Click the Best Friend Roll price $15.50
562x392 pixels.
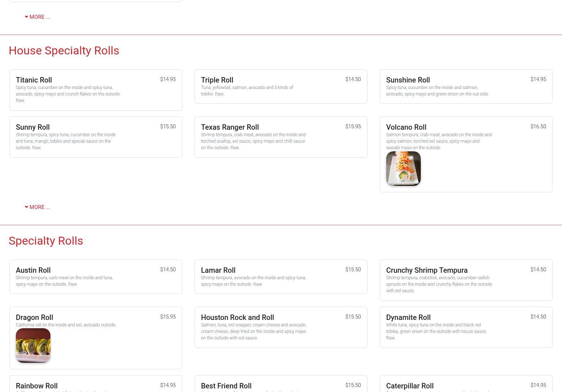353,385
